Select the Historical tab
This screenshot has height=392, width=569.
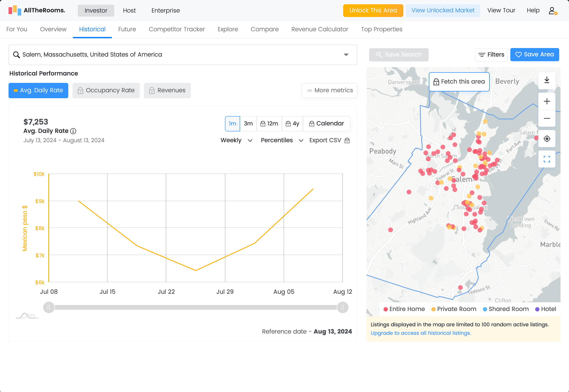click(x=92, y=29)
